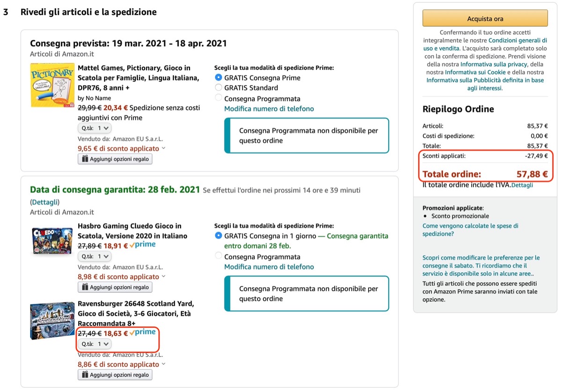Open the Scotland Yard quantity dropdown

coord(95,344)
